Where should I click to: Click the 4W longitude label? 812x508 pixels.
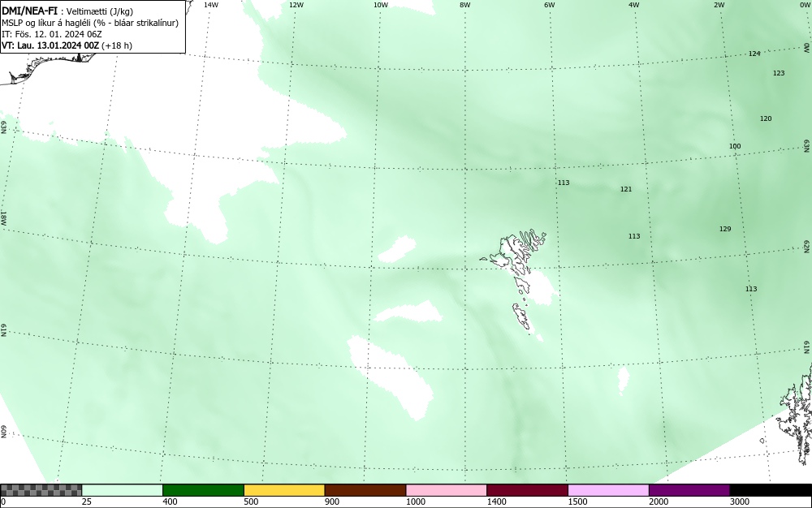[x=634, y=5]
